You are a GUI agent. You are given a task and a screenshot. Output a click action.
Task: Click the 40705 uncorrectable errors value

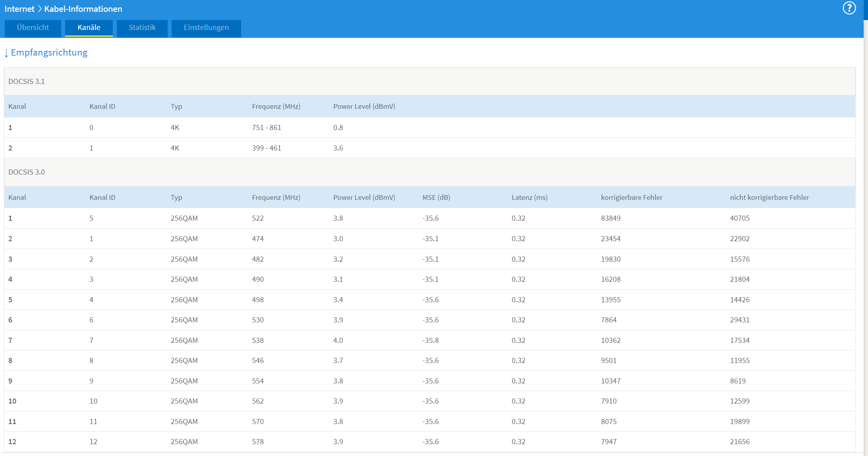click(740, 218)
